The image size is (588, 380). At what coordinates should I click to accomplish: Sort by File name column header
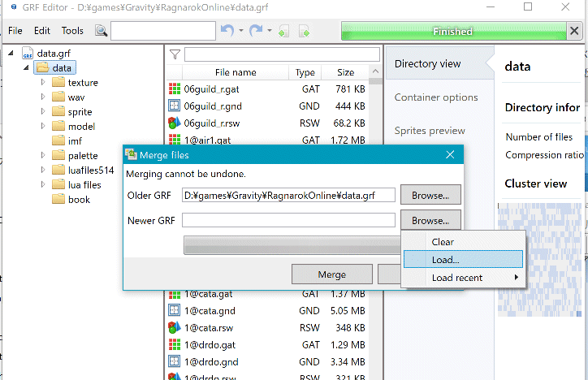[236, 72]
